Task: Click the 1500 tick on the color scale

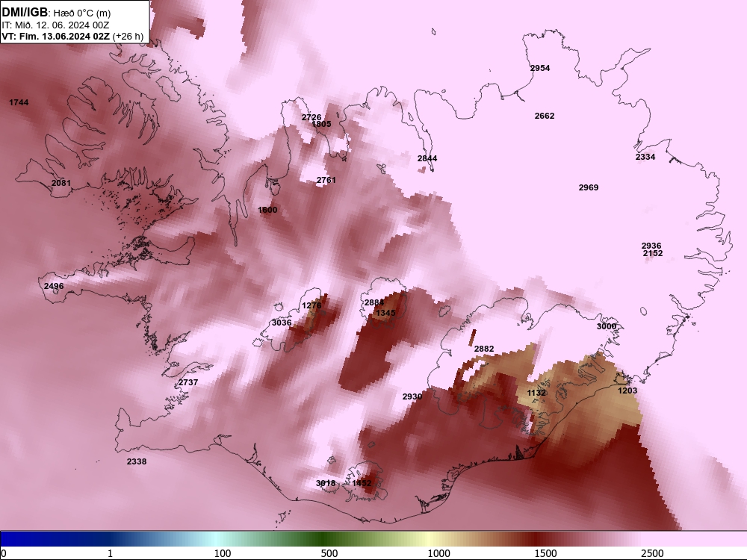Action: pyautogui.click(x=545, y=553)
